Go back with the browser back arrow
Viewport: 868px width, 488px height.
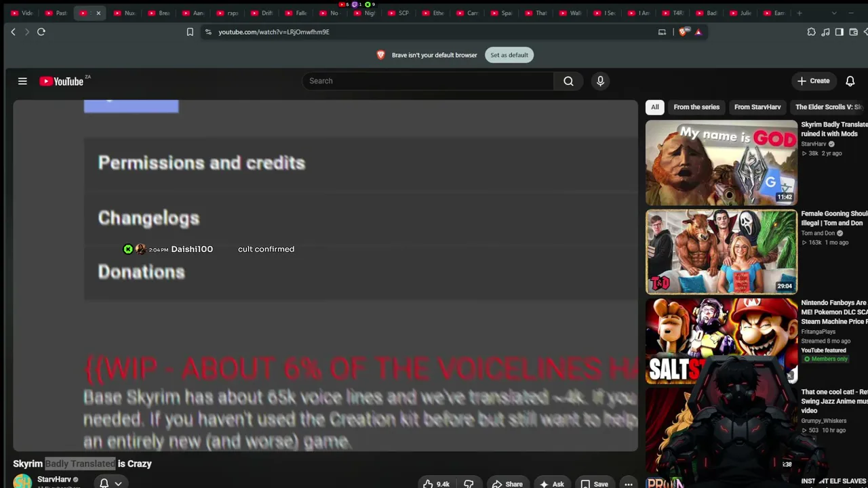point(13,32)
